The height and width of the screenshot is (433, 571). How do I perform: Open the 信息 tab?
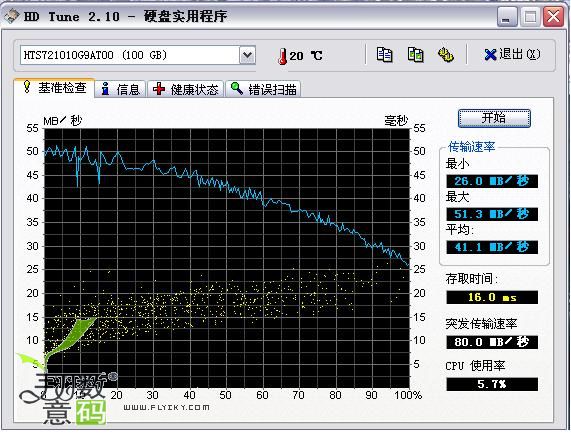(121, 89)
